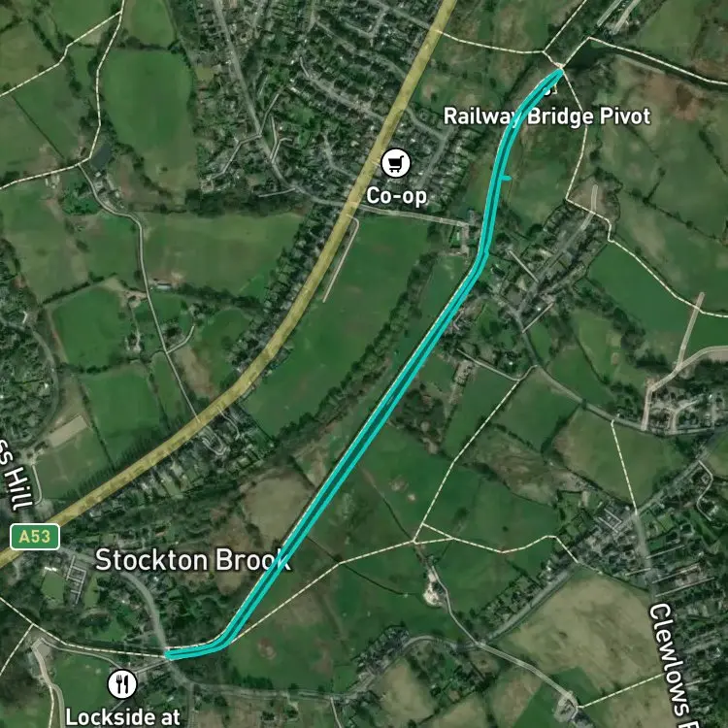The height and width of the screenshot is (728, 728).
Task: Select the Co-op place label
Action: [x=396, y=195]
